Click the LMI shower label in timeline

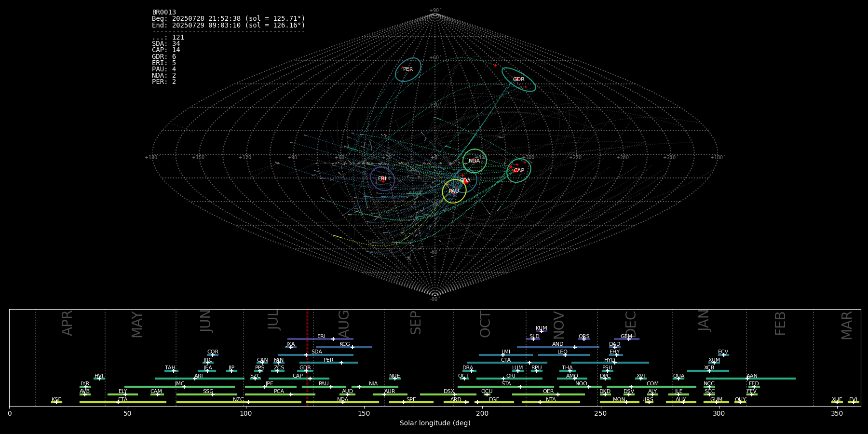click(x=506, y=352)
